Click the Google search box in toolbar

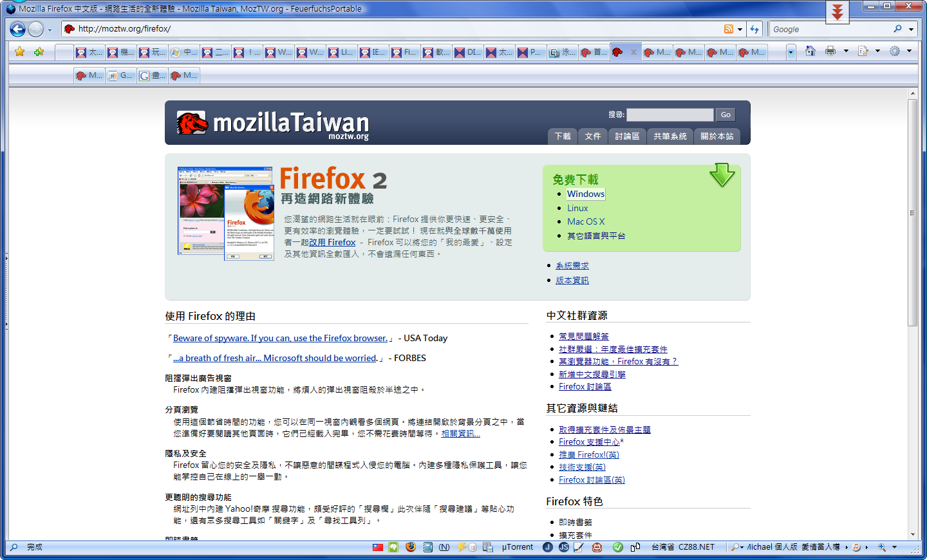pos(830,29)
